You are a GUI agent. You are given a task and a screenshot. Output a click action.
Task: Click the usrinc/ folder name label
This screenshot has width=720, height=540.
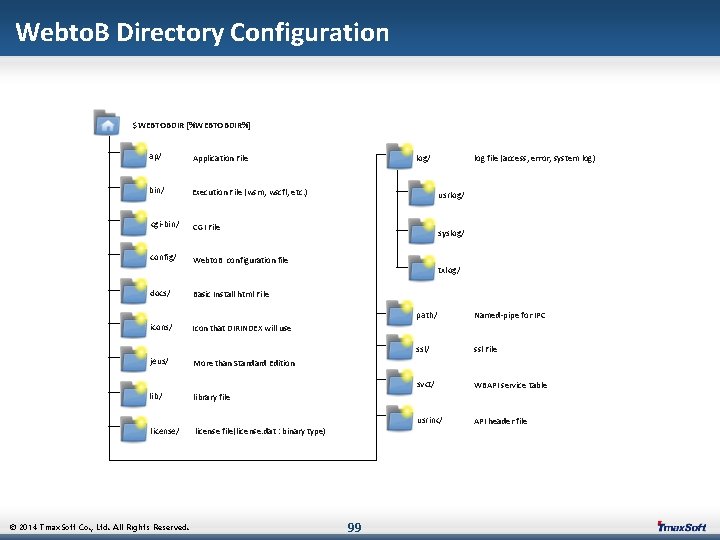(x=429, y=420)
